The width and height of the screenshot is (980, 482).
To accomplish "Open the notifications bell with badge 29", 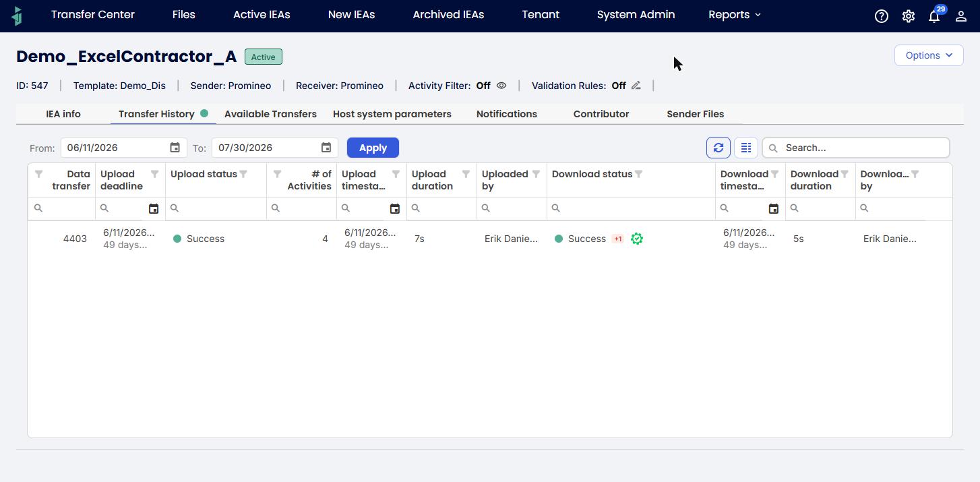I will (935, 16).
